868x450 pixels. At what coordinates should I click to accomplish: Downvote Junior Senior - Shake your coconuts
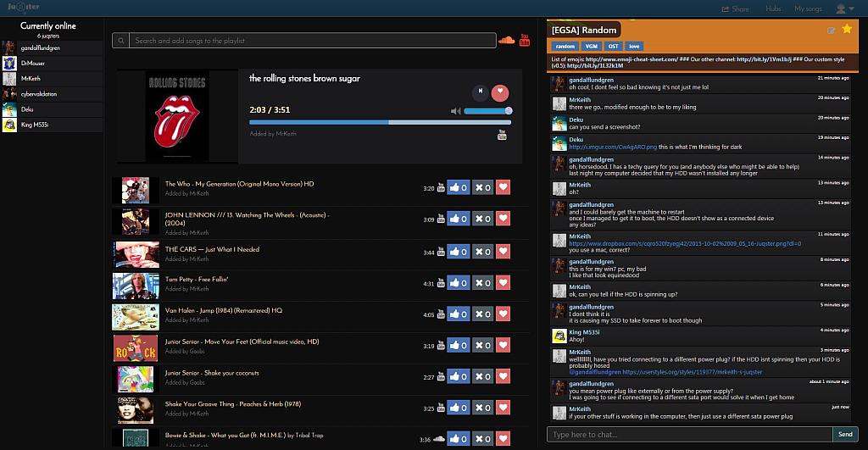pos(482,376)
